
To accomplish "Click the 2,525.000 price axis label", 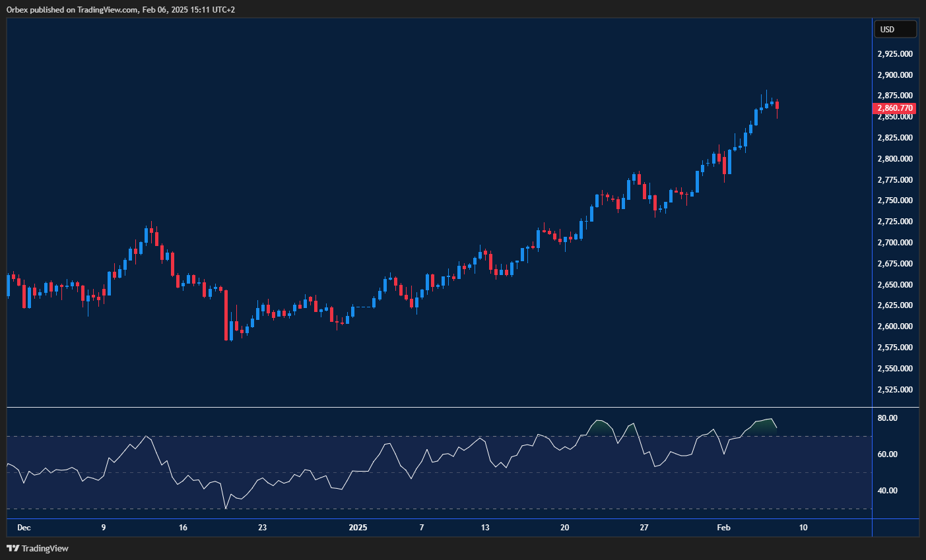I will 895,389.
